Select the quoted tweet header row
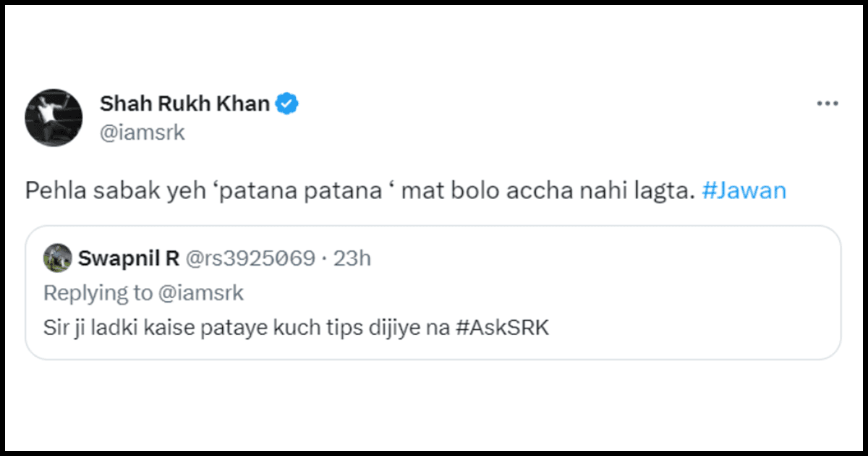Viewport: 868px width, 456px height. 217,258
